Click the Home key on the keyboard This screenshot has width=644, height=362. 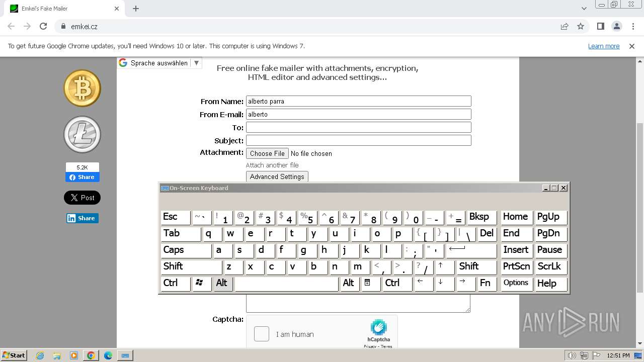click(x=517, y=217)
